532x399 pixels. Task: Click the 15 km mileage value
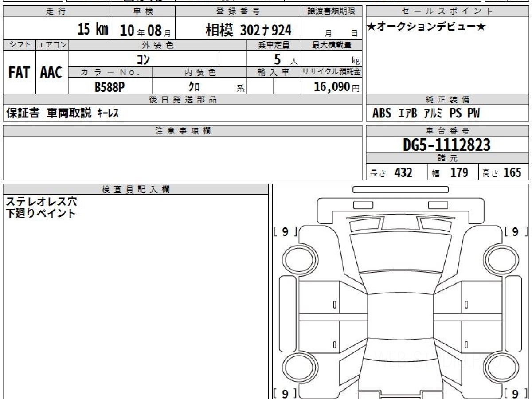coord(93,30)
